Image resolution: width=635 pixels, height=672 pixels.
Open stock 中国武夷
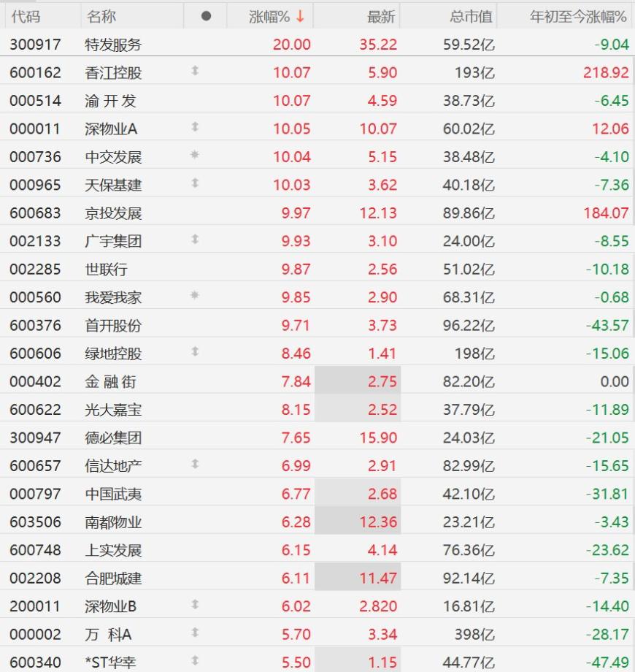[113, 494]
